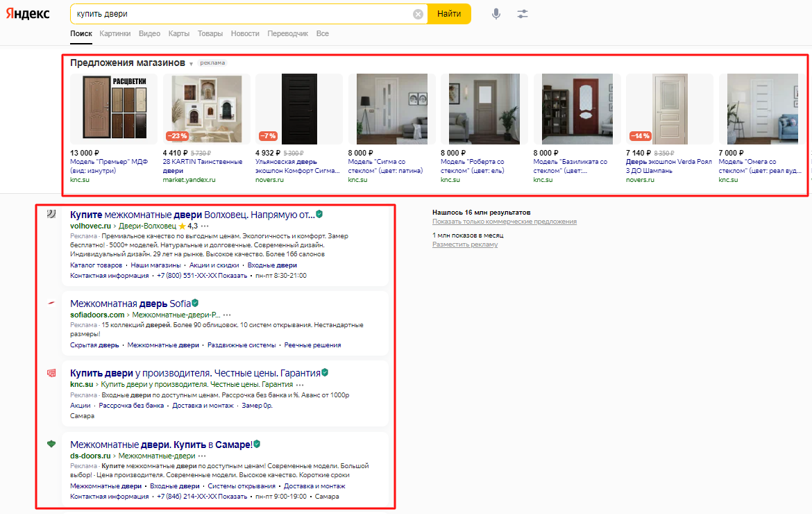The height and width of the screenshot is (514, 812).
Task: Open Межкомнатные двери. Купить в Самаре title
Action: click(x=161, y=445)
